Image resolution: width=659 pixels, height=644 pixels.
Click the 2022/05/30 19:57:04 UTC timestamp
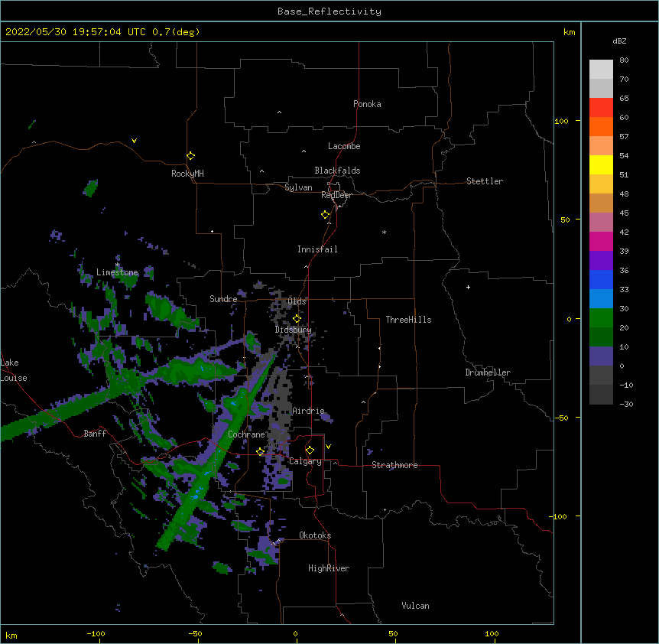(x=76, y=32)
